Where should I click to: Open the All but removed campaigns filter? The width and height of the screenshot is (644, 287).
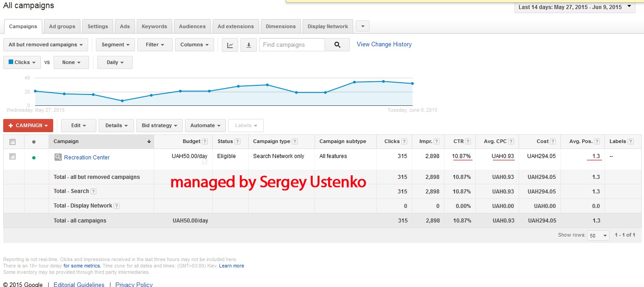[45, 45]
